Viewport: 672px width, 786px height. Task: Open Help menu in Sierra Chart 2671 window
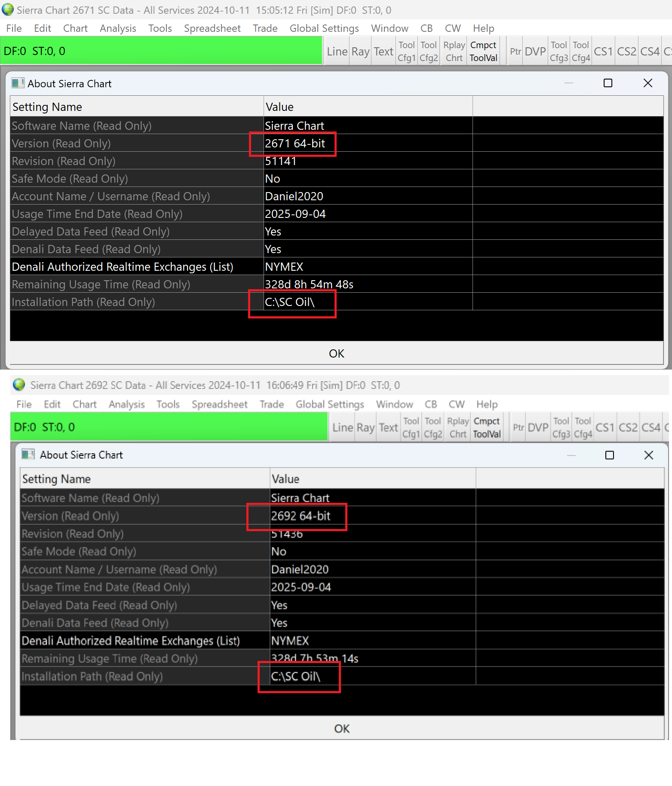pos(484,28)
